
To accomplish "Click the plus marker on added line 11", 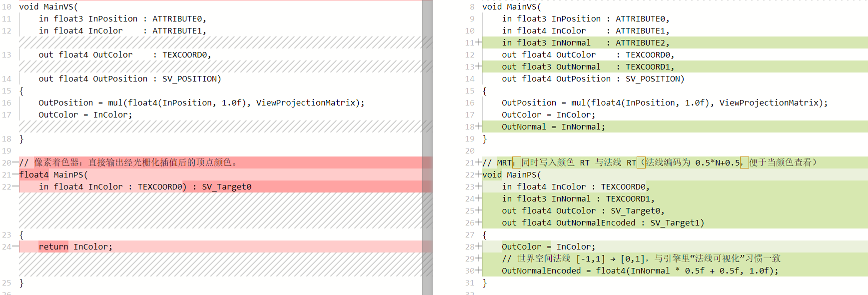I will tap(479, 42).
